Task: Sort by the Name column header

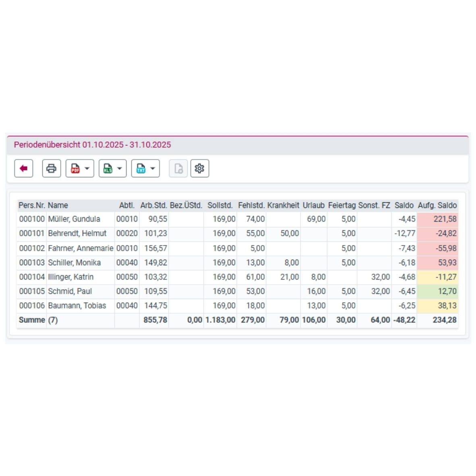Action: [58, 206]
